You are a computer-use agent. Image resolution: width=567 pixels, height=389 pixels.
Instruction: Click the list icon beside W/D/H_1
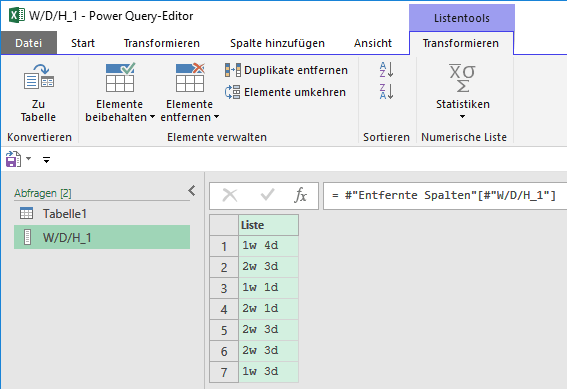(27, 237)
